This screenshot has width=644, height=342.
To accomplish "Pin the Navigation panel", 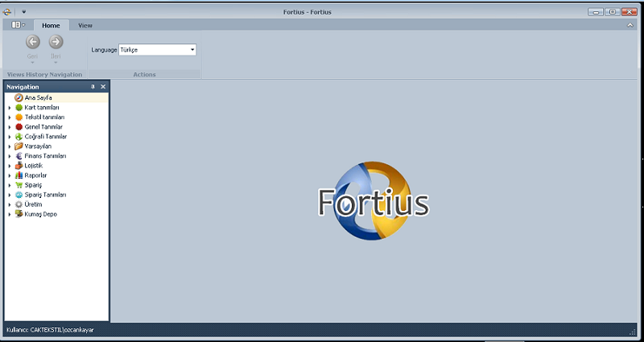I will pyautogui.click(x=93, y=87).
